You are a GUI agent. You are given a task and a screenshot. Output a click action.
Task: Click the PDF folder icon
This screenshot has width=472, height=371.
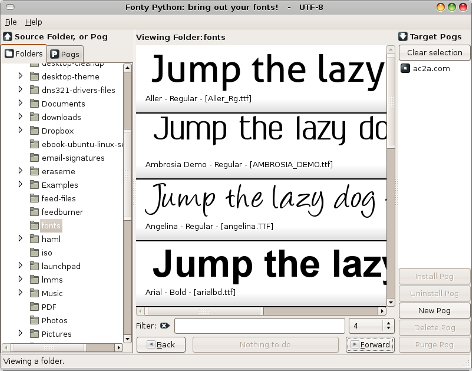34,307
